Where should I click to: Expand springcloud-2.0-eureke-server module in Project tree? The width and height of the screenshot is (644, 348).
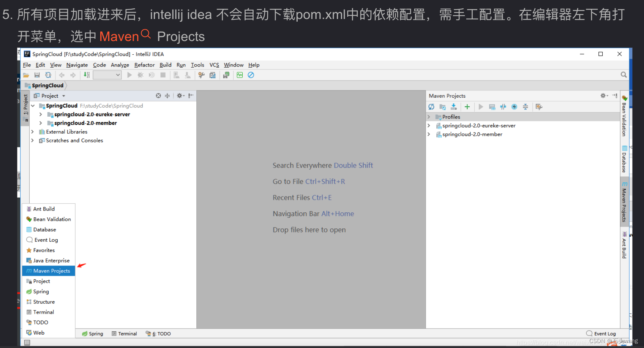tap(41, 114)
